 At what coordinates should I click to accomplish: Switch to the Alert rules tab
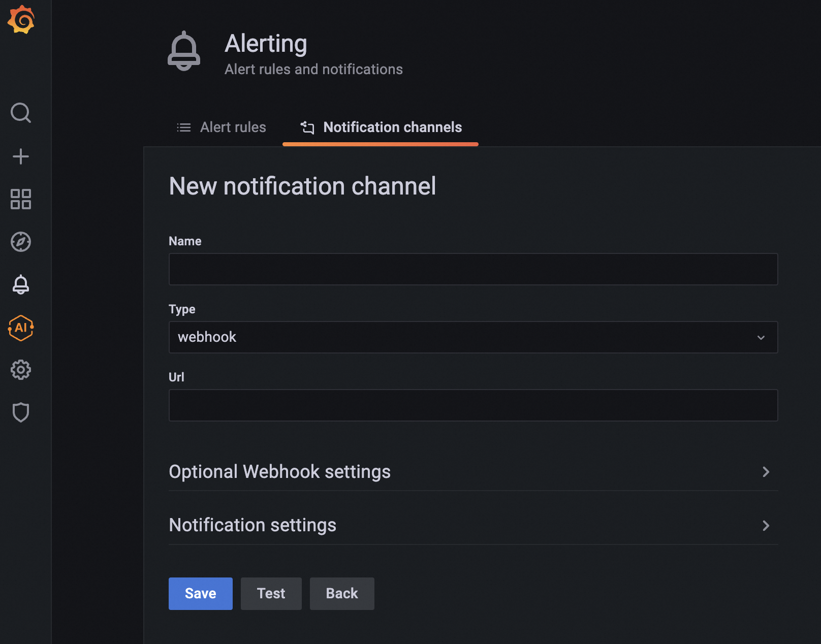222,127
